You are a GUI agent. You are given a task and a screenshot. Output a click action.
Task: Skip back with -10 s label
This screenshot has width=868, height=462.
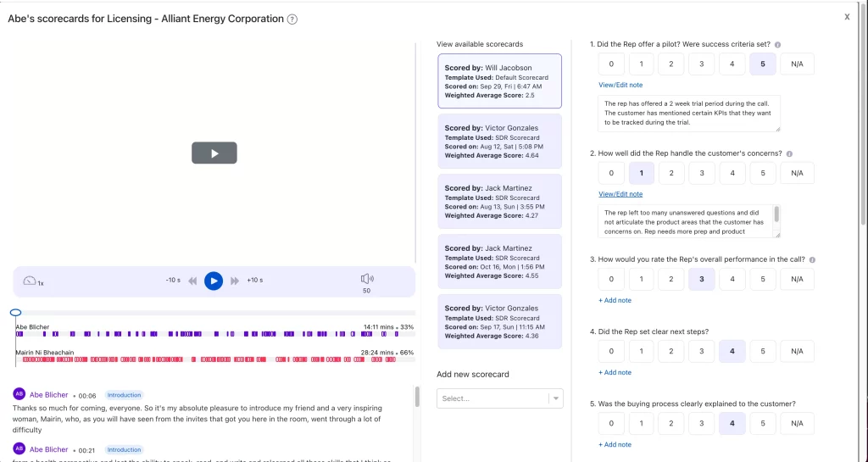tap(173, 281)
